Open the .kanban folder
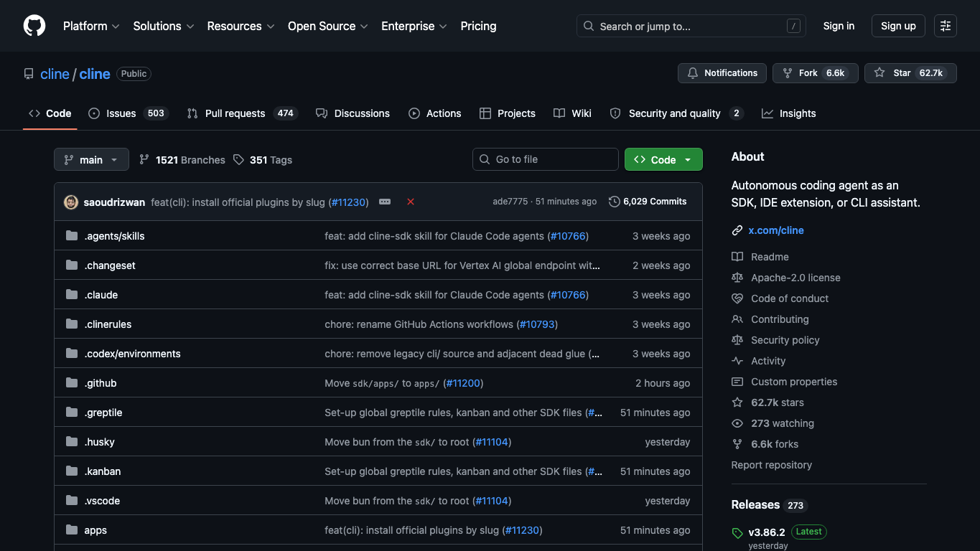Image resolution: width=980 pixels, height=551 pixels. (103, 471)
